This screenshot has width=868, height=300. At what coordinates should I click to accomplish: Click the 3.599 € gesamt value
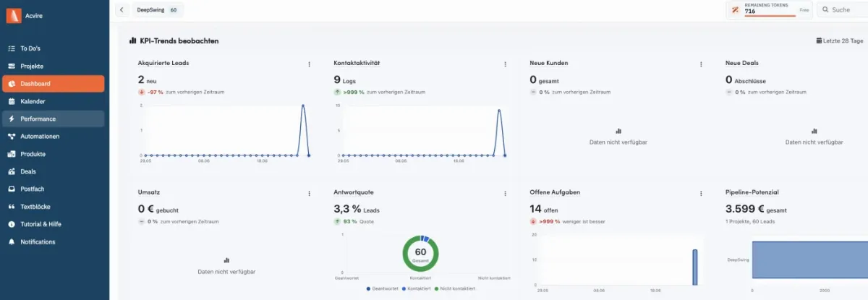point(756,210)
